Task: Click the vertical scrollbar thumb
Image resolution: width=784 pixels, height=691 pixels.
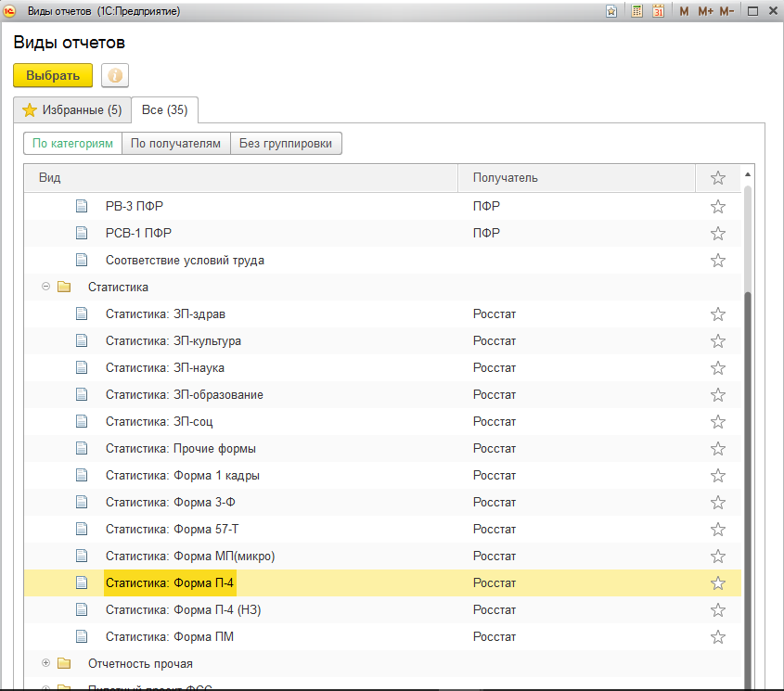Action: 748,490
